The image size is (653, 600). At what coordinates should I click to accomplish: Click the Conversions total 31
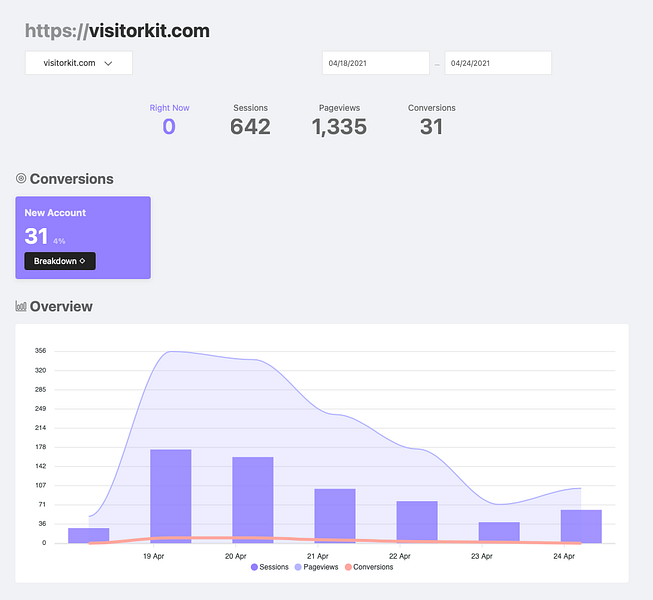coord(431,127)
